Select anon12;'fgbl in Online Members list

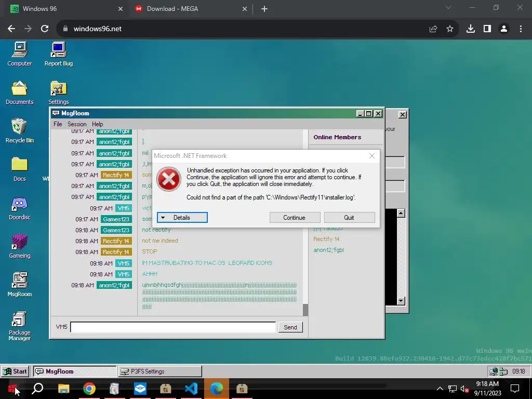point(328,250)
